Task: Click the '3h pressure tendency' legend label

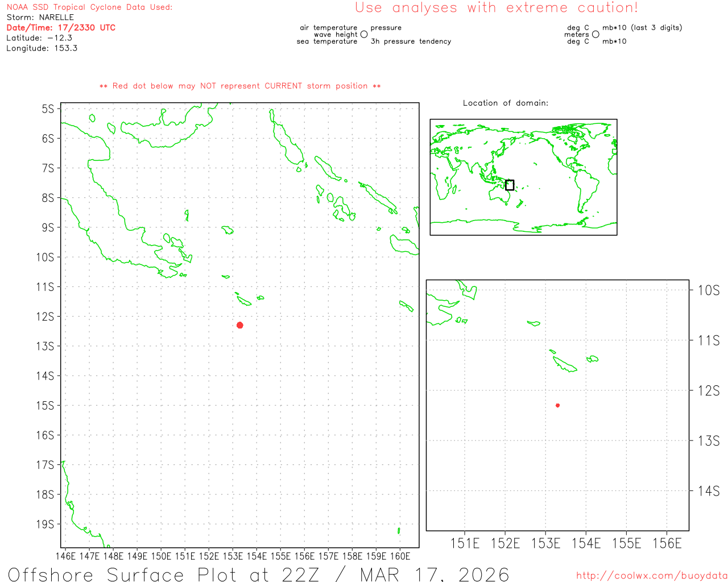Action: 411,41
